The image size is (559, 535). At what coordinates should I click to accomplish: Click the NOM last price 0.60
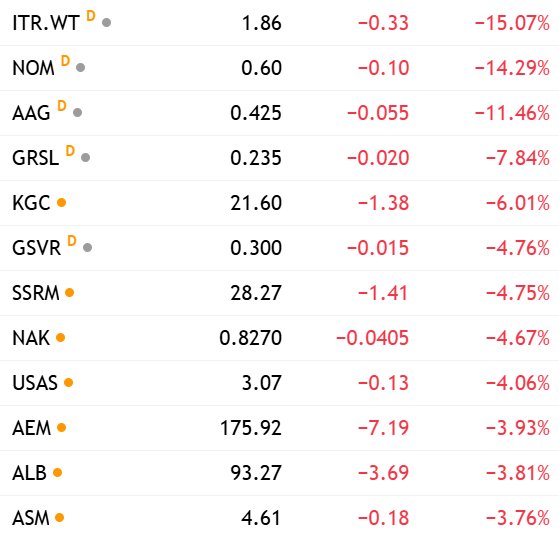pyautogui.click(x=261, y=68)
